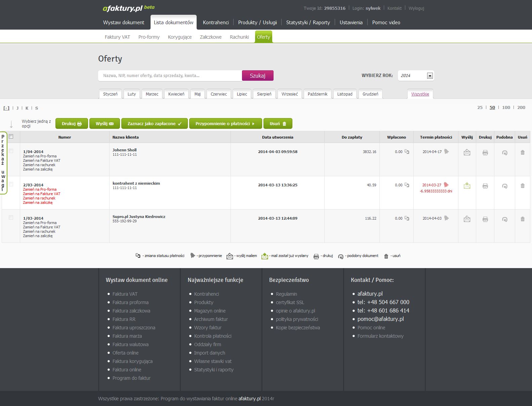Click similar document icon for offer 1/04-2014

(x=504, y=153)
